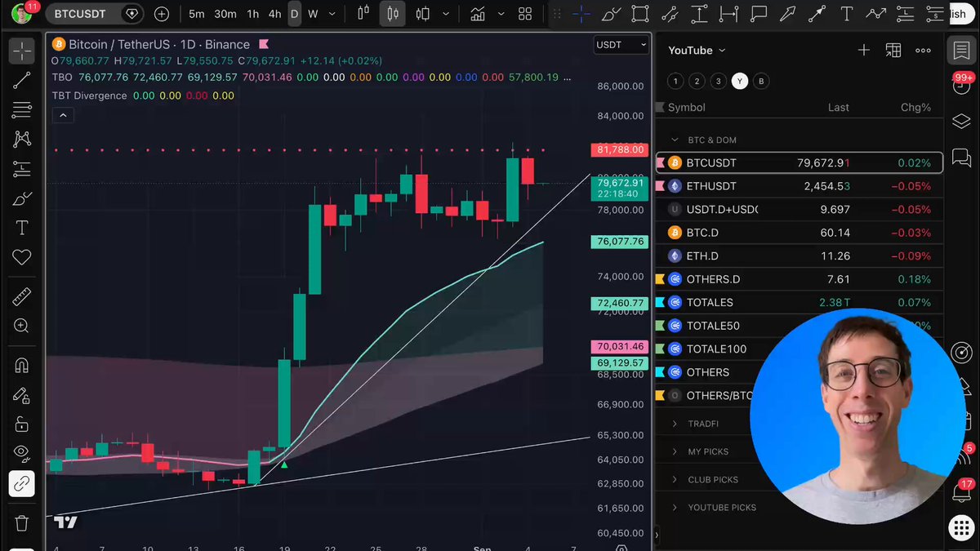980x551 pixels.
Task: Click the 81,788.00 price label
Action: tap(619, 150)
